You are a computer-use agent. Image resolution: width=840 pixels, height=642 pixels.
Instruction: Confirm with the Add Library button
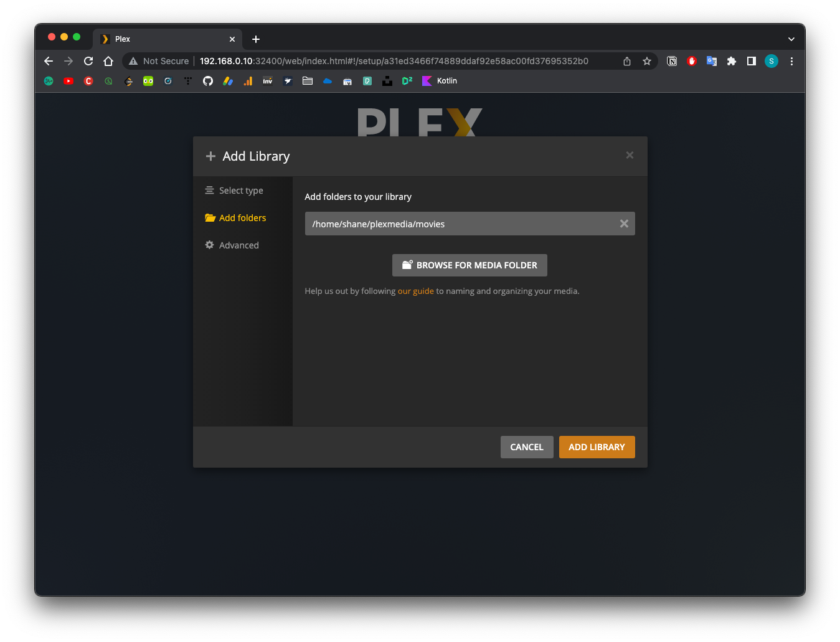597,447
